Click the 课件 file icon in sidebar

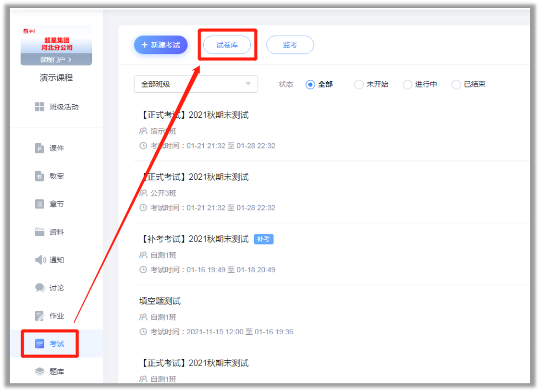click(x=39, y=148)
